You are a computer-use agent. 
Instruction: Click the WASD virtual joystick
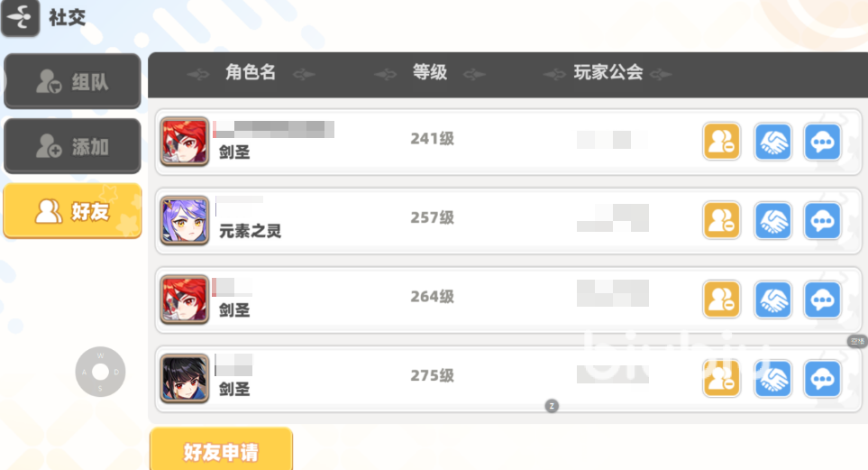point(100,372)
